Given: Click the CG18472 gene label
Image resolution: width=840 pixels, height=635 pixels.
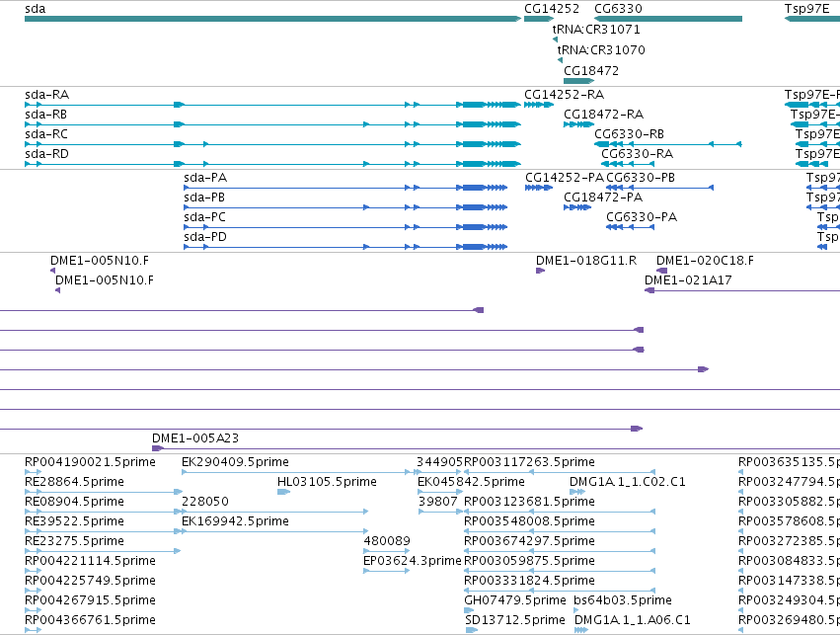Looking at the screenshot, I should click(x=591, y=71).
